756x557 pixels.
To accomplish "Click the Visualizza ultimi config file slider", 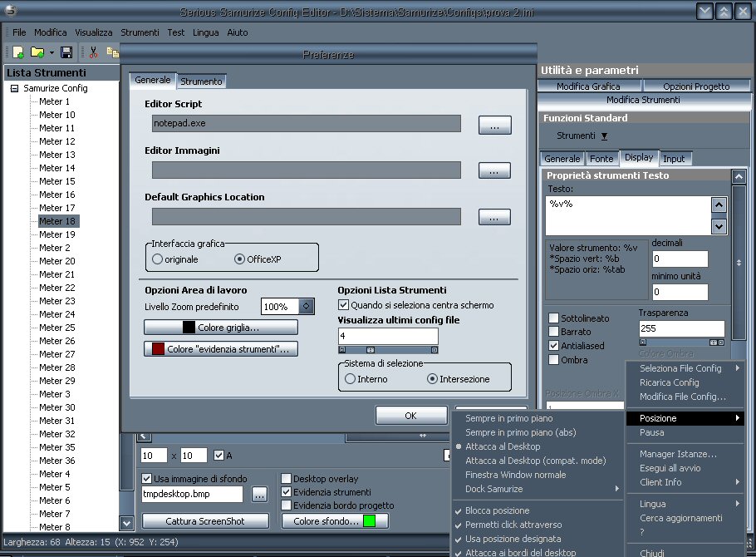I will (x=388, y=350).
